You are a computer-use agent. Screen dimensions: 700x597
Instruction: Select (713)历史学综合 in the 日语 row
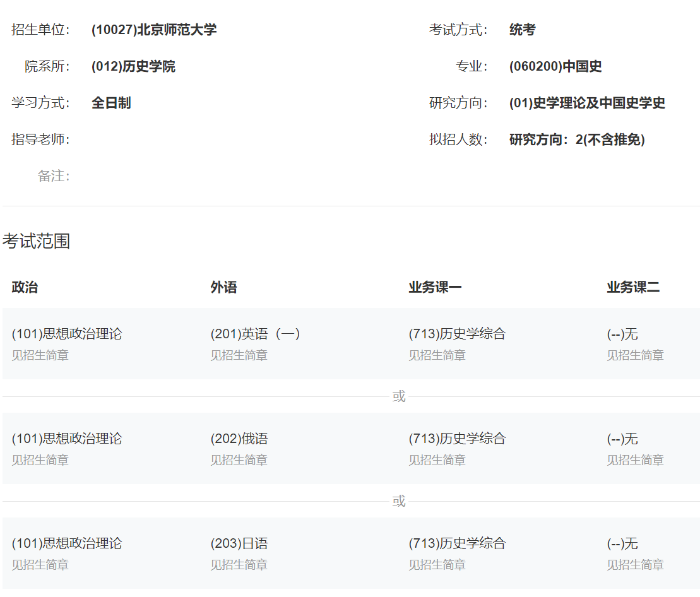click(x=457, y=543)
